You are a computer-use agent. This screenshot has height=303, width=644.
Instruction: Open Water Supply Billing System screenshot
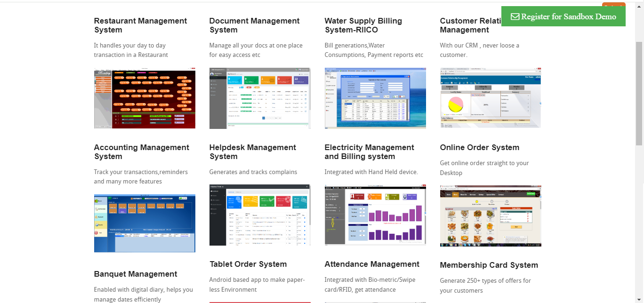point(375,98)
